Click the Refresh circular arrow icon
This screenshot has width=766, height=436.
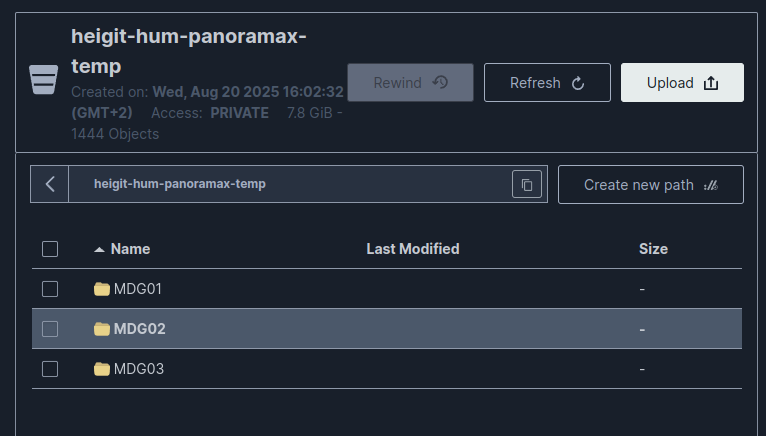578,84
